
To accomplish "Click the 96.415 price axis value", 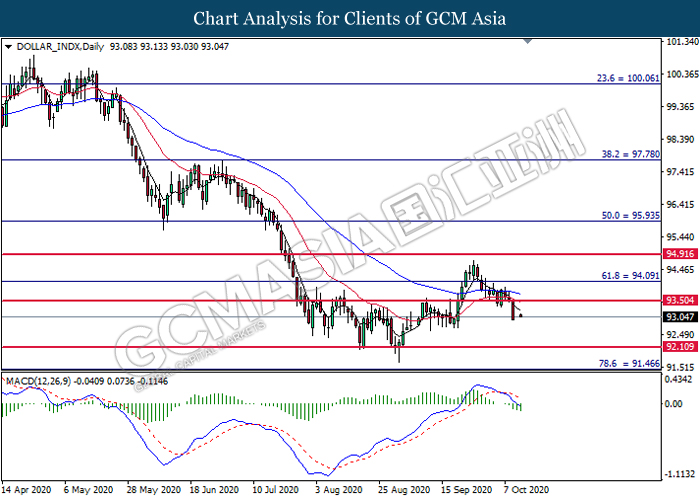I will pos(680,204).
